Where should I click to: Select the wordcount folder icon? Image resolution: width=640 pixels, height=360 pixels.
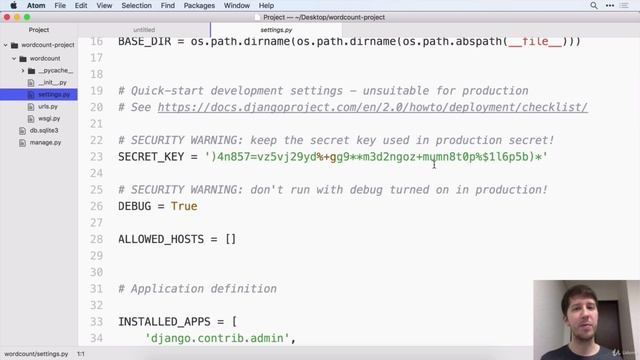[x=23, y=58]
